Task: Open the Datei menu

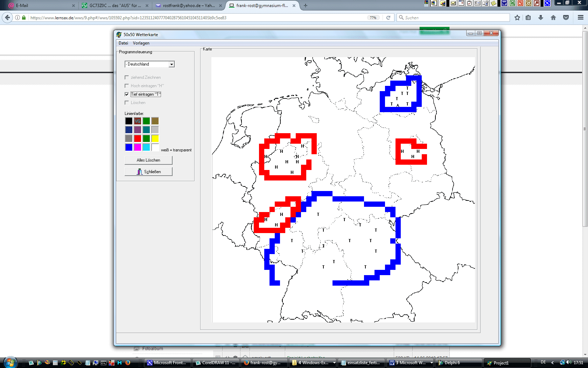Action: point(123,43)
